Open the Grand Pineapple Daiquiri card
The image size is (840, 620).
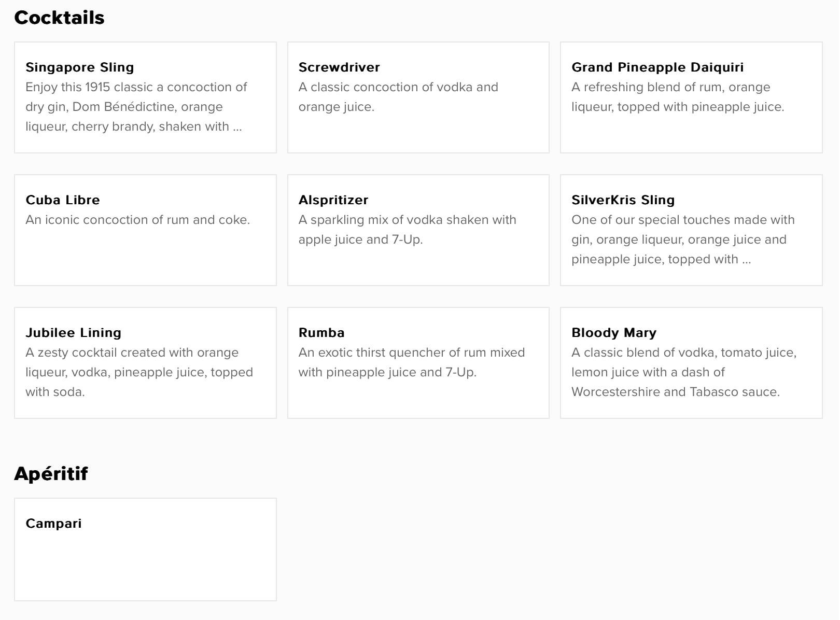coord(691,97)
